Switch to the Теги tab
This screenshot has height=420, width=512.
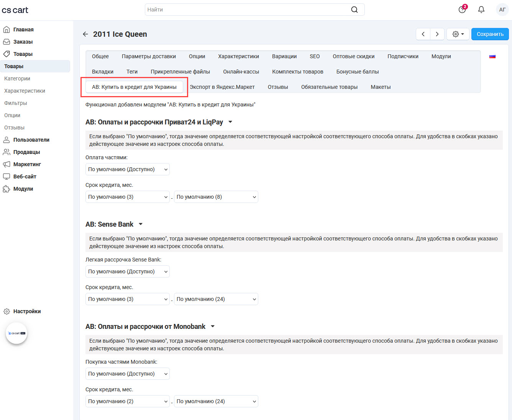point(132,72)
